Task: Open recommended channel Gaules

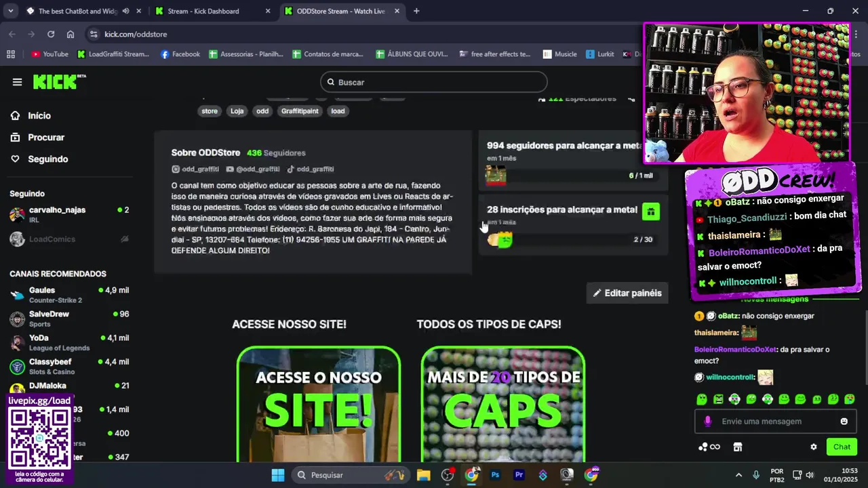Action: [69, 295]
